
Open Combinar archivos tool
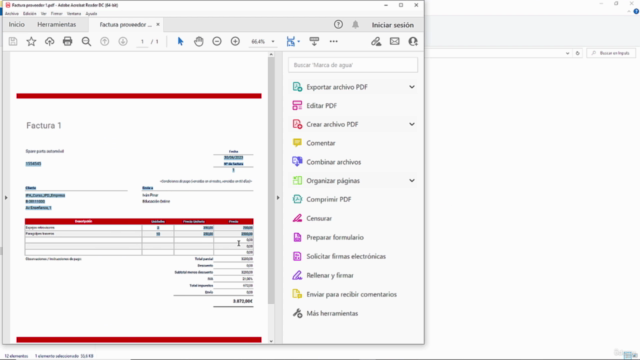tap(334, 162)
